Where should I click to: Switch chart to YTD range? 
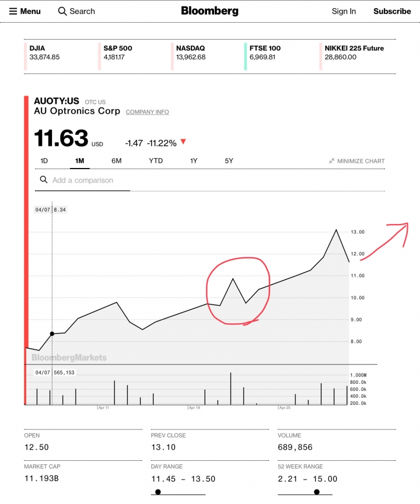click(x=156, y=161)
